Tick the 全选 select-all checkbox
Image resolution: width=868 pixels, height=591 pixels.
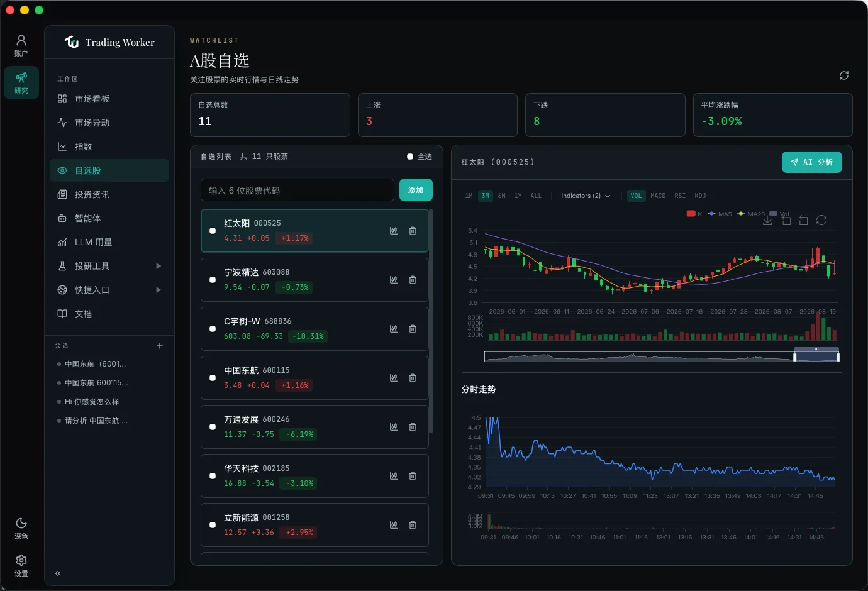click(410, 157)
